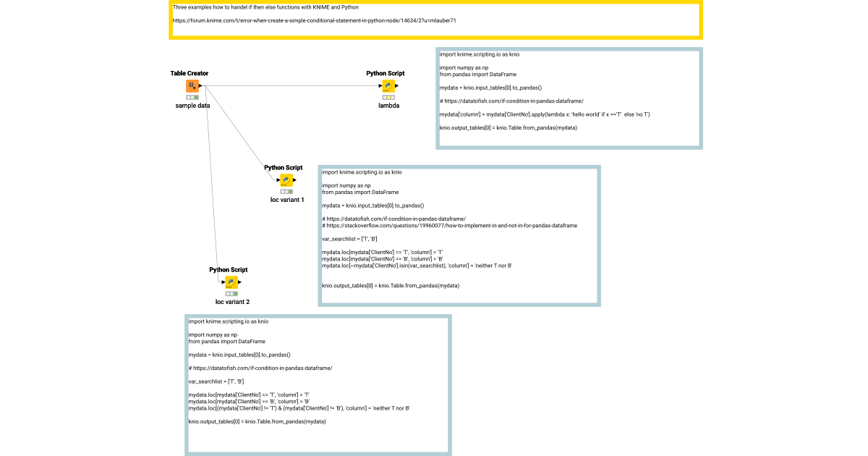
Task: Click the status indicator under loc variant 2 node
Action: (x=231, y=294)
